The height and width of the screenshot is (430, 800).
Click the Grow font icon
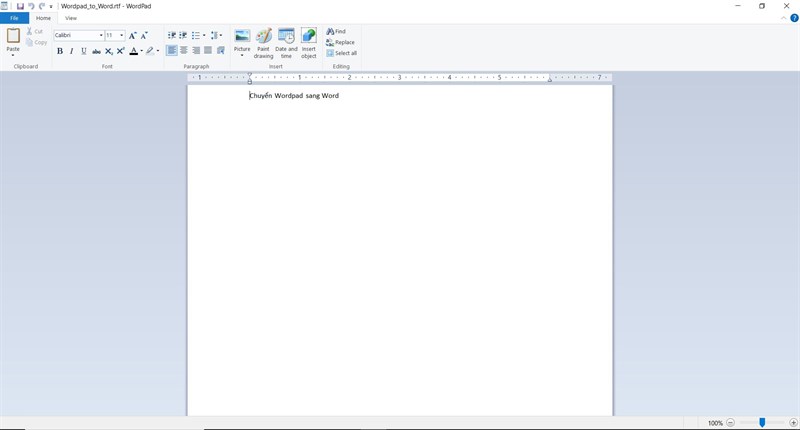pos(133,35)
